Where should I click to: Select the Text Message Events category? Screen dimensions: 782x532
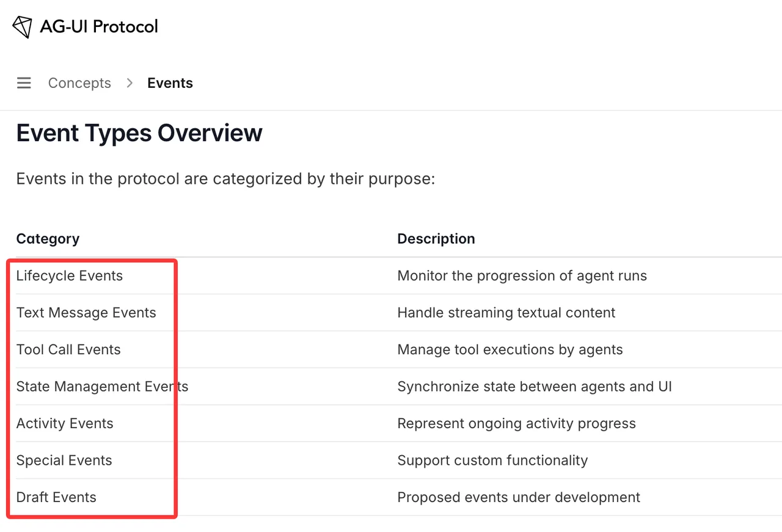coord(86,313)
